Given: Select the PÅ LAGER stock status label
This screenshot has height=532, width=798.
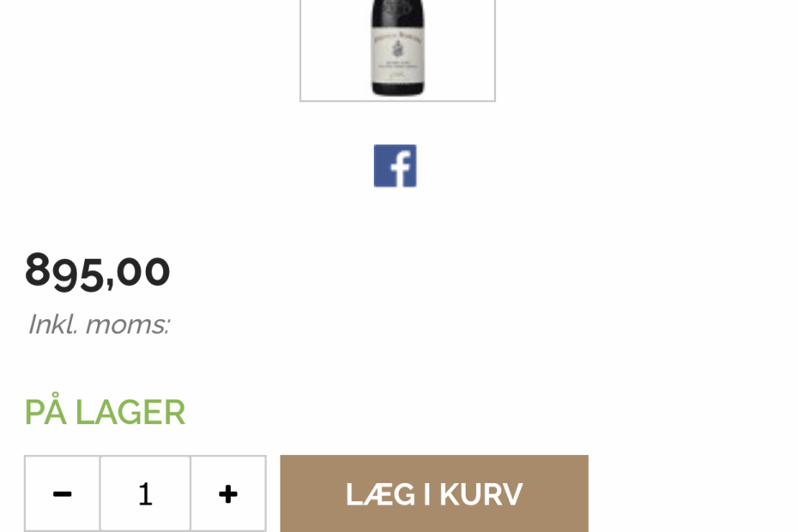Looking at the screenshot, I should pyautogui.click(x=105, y=411).
